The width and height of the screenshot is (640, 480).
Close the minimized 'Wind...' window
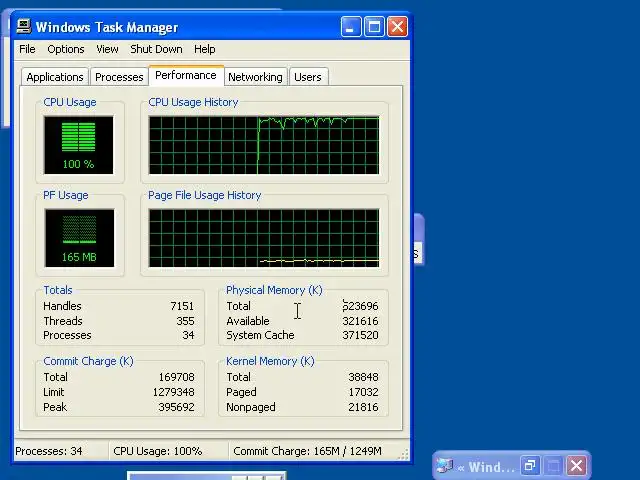[577, 465]
